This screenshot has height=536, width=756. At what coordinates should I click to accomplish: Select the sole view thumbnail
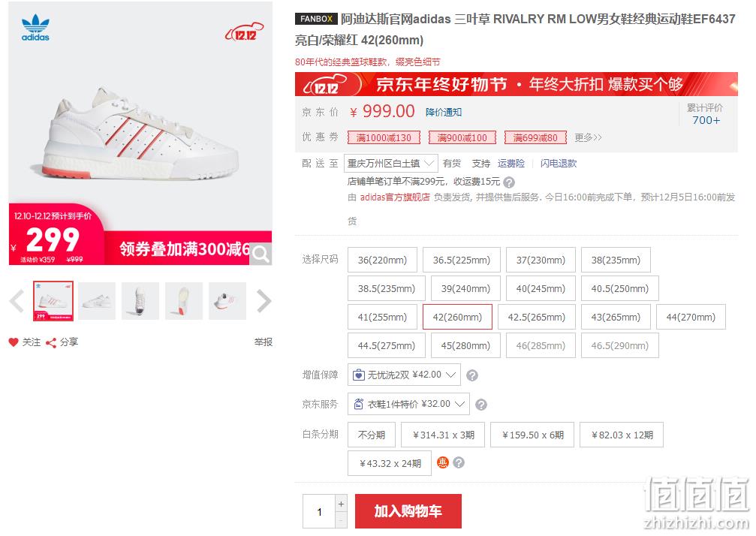[184, 301]
